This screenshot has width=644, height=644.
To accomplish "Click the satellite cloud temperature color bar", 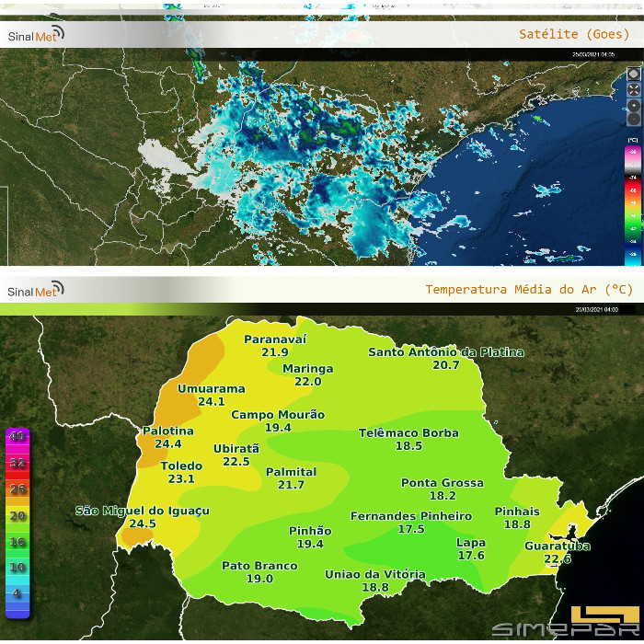I will (632, 201).
